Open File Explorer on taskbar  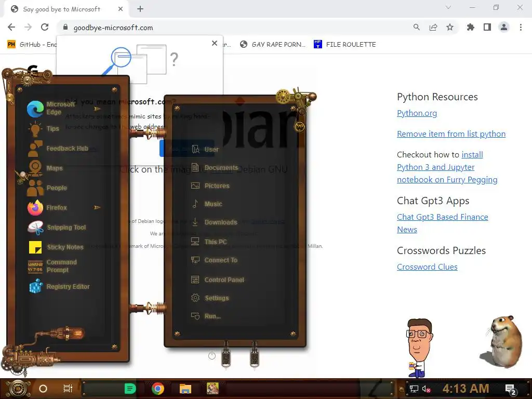coord(185,389)
